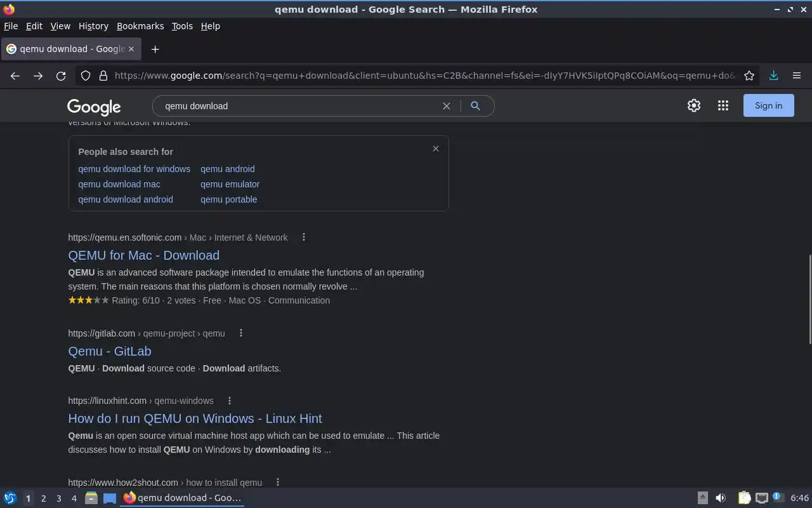Search qemu emulator suggestion

tap(230, 184)
